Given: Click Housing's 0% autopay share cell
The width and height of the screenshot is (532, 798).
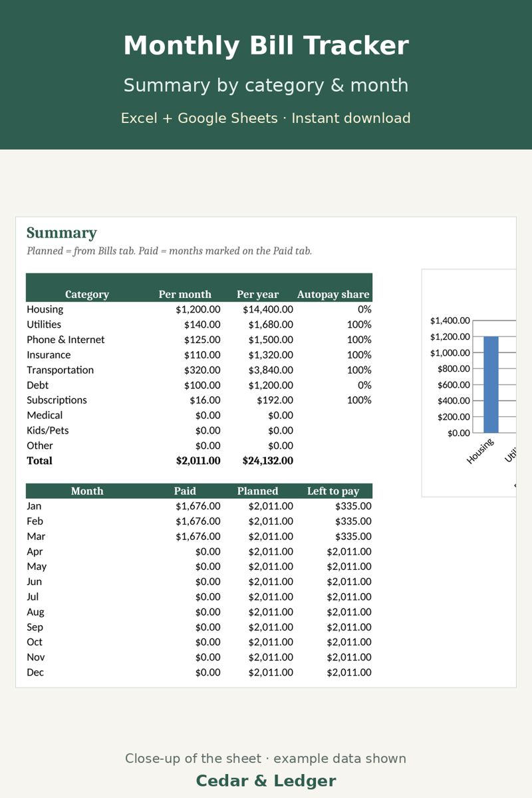Looking at the screenshot, I should (x=364, y=309).
